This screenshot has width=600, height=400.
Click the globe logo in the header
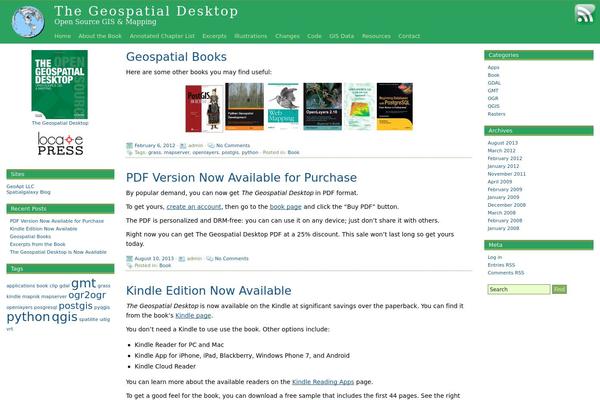(28, 21)
